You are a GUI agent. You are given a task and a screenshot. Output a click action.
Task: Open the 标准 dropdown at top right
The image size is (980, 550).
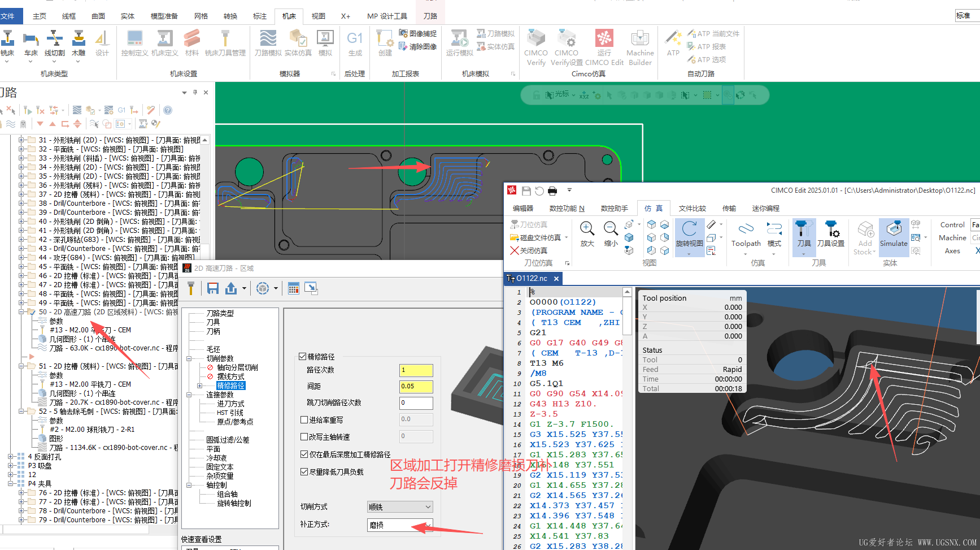[967, 16]
